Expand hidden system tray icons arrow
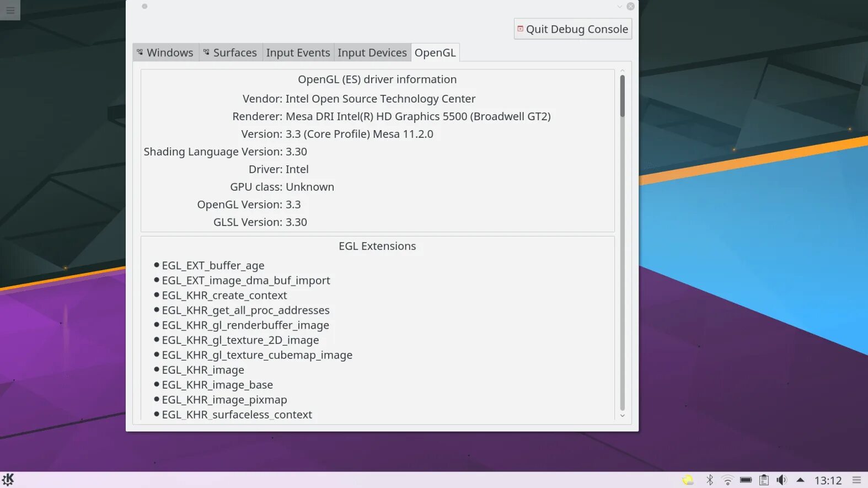This screenshot has width=868, height=488. click(x=800, y=480)
